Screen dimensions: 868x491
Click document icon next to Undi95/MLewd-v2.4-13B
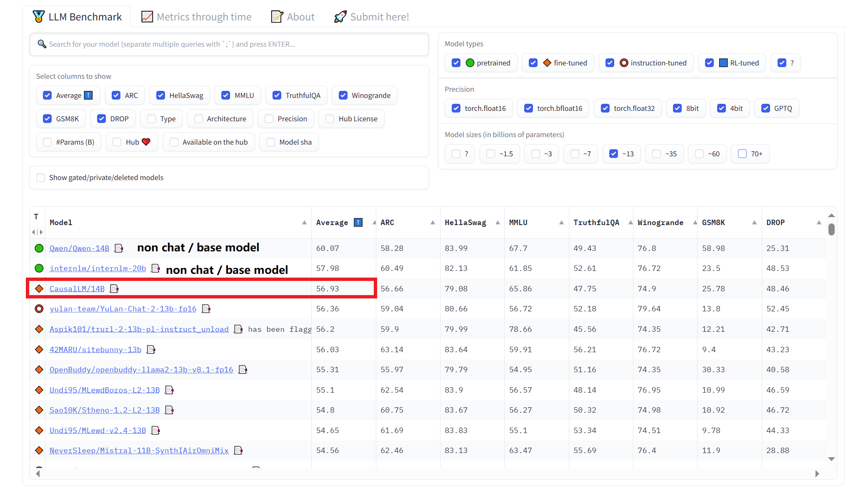(x=155, y=431)
